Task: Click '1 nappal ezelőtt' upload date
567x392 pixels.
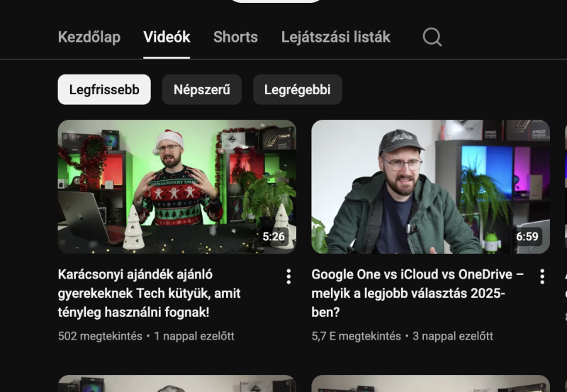Action: click(x=194, y=336)
